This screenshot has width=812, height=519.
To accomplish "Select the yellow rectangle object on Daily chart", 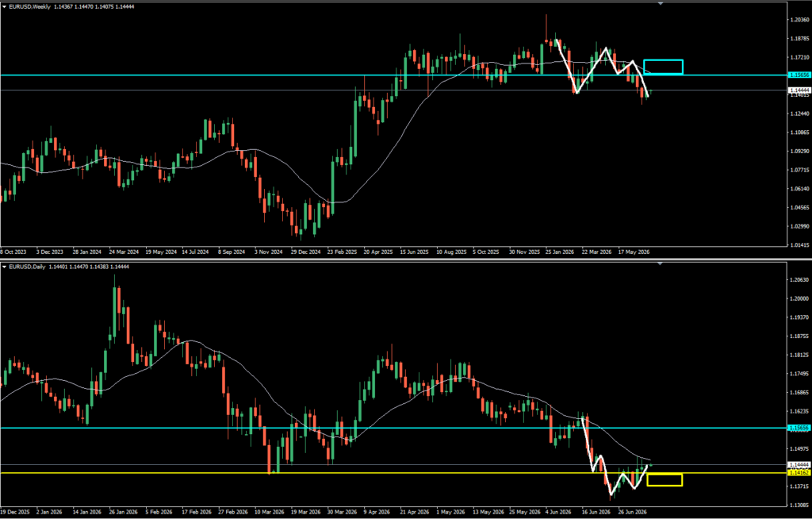I will [x=665, y=479].
